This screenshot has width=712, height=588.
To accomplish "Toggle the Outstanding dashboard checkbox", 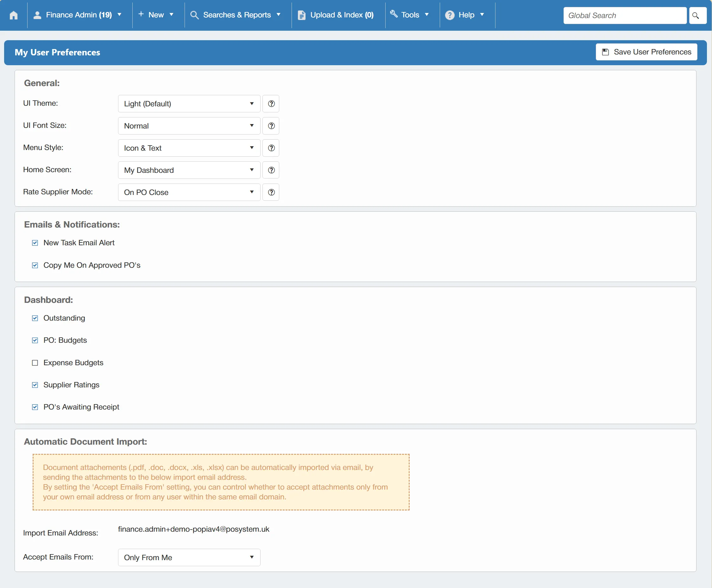I will [x=35, y=318].
